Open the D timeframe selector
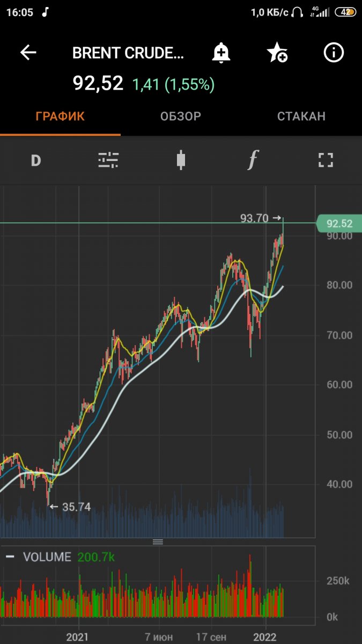The height and width of the screenshot is (644, 362). (36, 160)
